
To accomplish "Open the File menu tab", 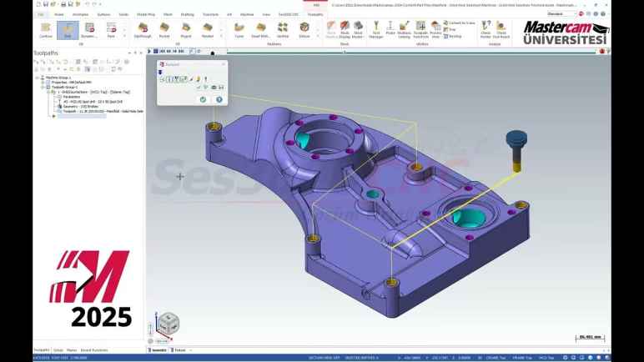I will (40, 14).
